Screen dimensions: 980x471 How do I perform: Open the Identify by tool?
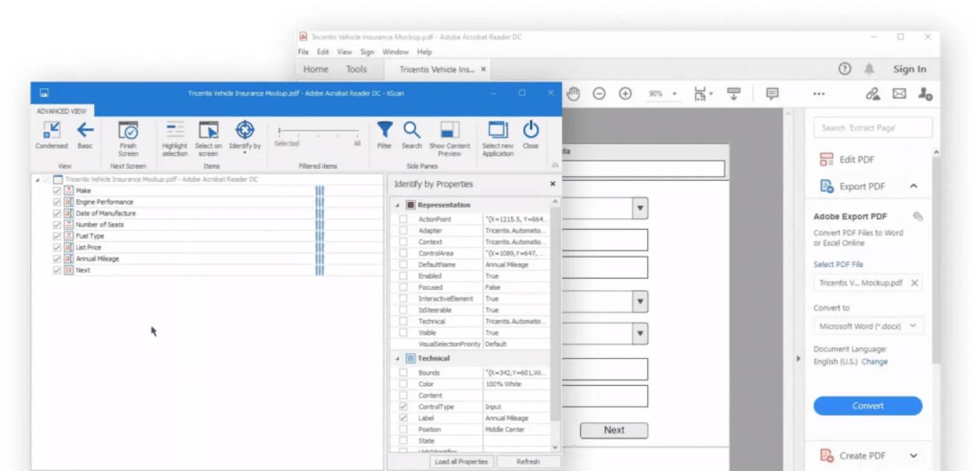click(x=244, y=131)
